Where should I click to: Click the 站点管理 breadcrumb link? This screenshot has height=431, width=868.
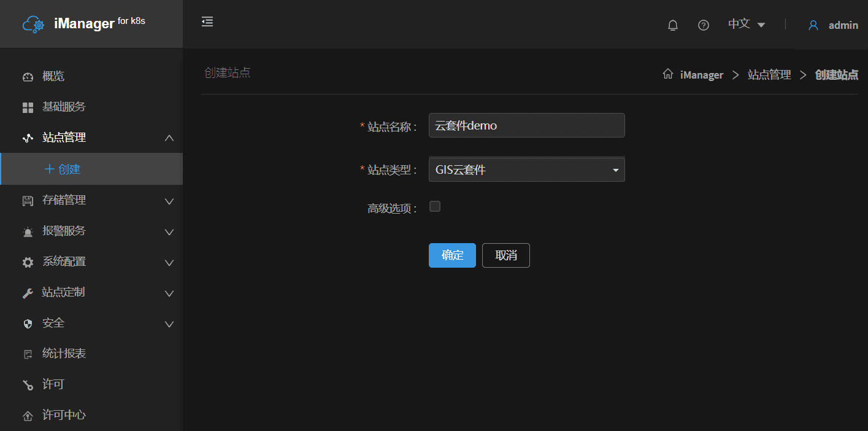(769, 75)
